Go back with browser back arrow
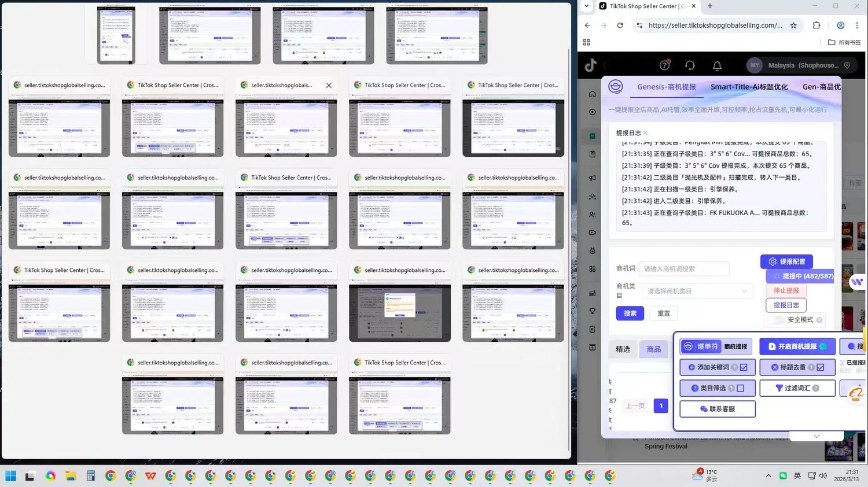 coord(587,25)
